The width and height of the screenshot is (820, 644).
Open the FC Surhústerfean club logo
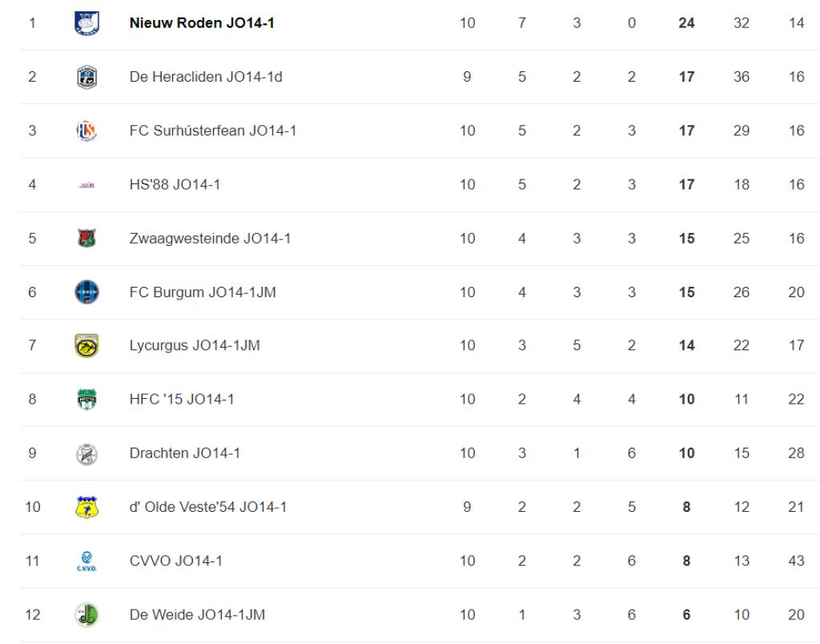pyautogui.click(x=86, y=131)
